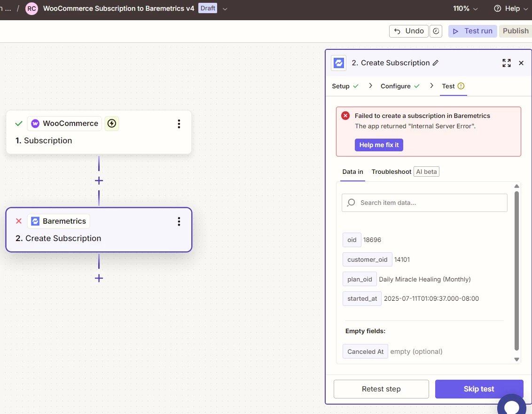Click the Skip test button
532x414 pixels.
pyautogui.click(x=479, y=389)
